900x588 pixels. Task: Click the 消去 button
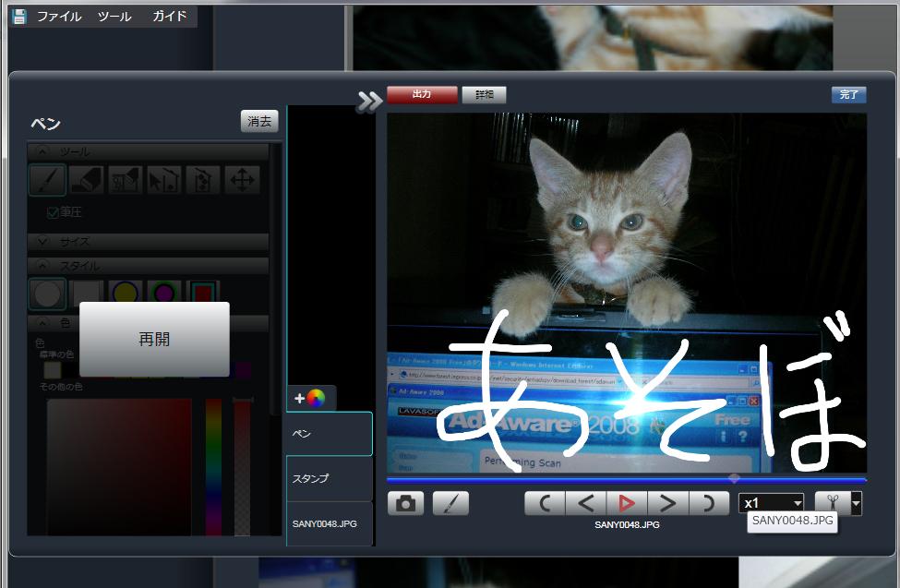click(259, 121)
